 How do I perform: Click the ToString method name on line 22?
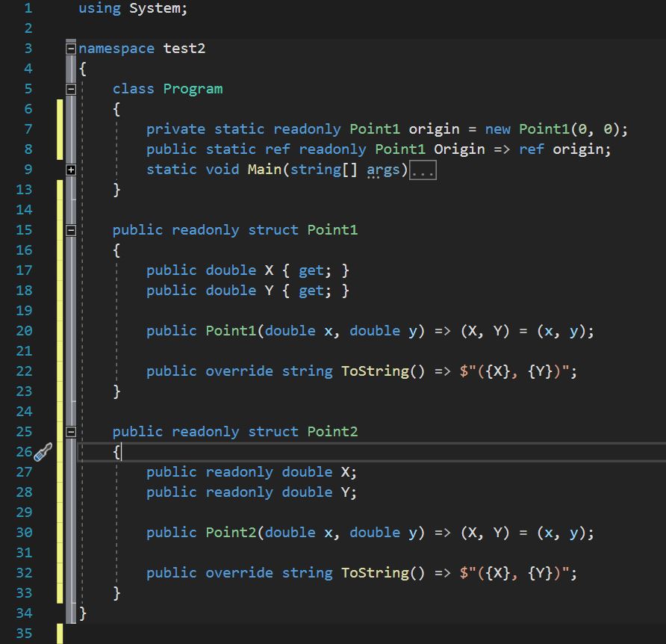click(377, 371)
